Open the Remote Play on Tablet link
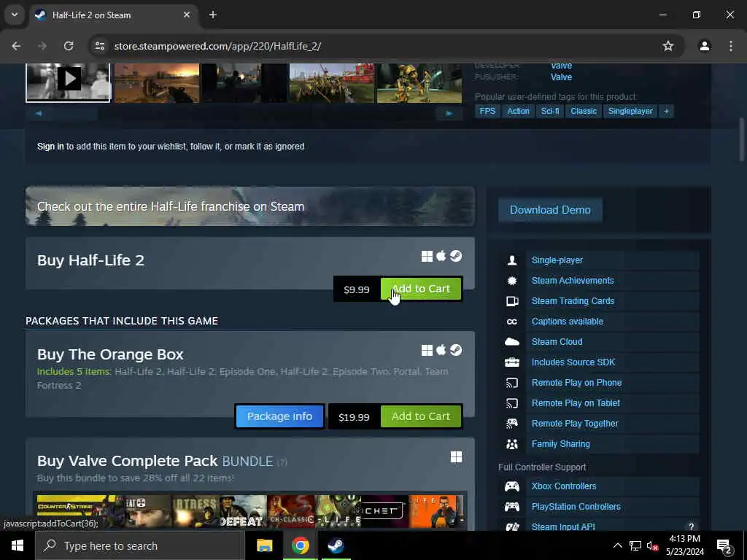 (x=576, y=403)
